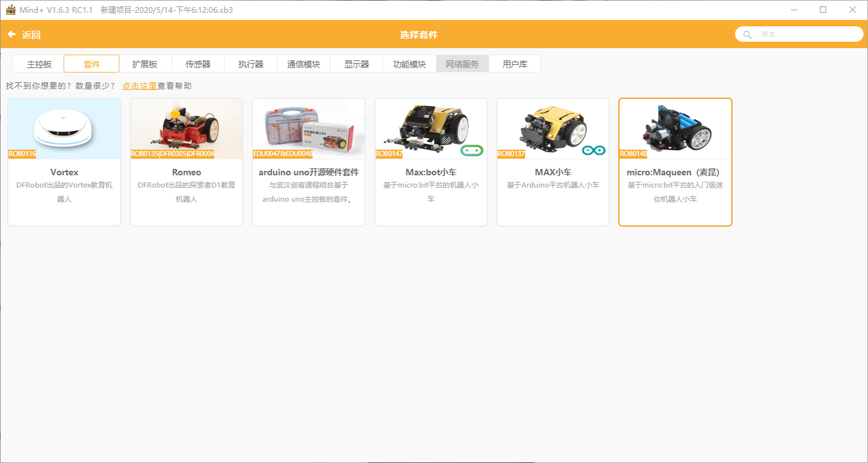Open the 传感器 tab
The image size is (868, 463).
pyautogui.click(x=198, y=64)
